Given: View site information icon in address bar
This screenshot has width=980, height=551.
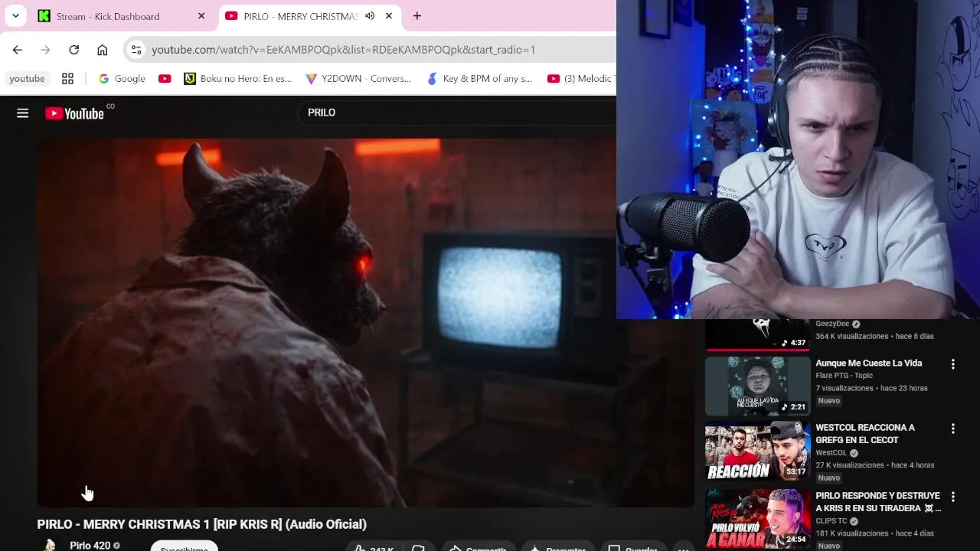Looking at the screenshot, I should click(136, 50).
